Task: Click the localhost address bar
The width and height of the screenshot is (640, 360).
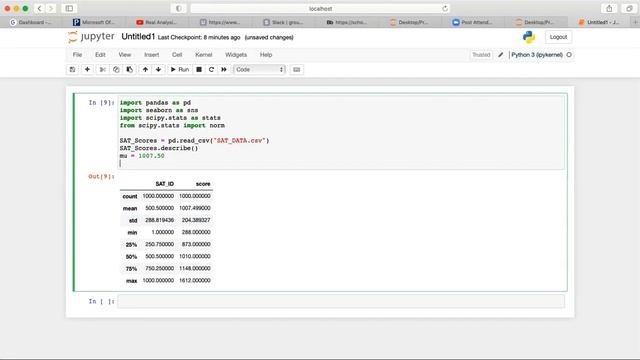Action: pos(320,9)
